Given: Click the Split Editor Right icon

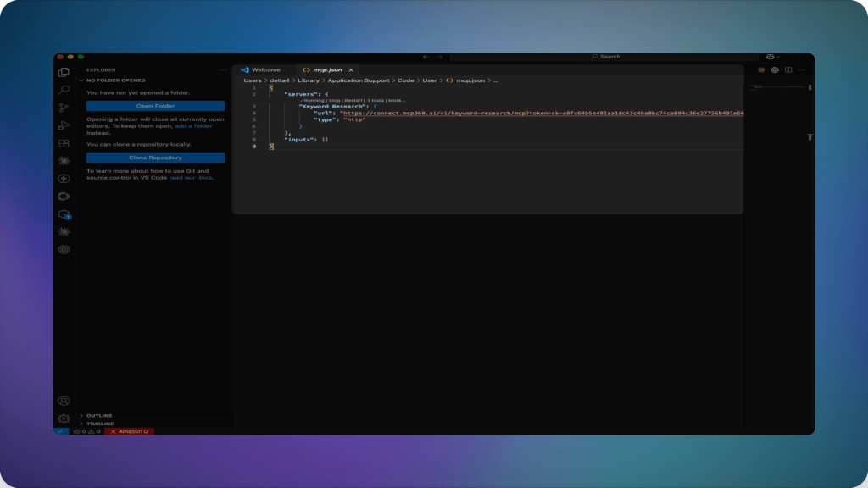Looking at the screenshot, I should click(788, 70).
